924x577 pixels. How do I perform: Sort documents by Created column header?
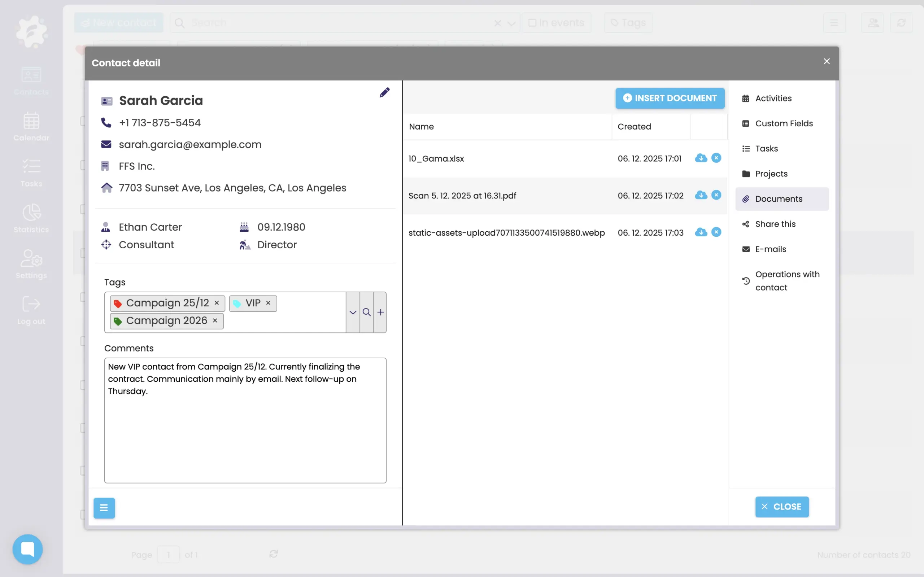click(634, 127)
